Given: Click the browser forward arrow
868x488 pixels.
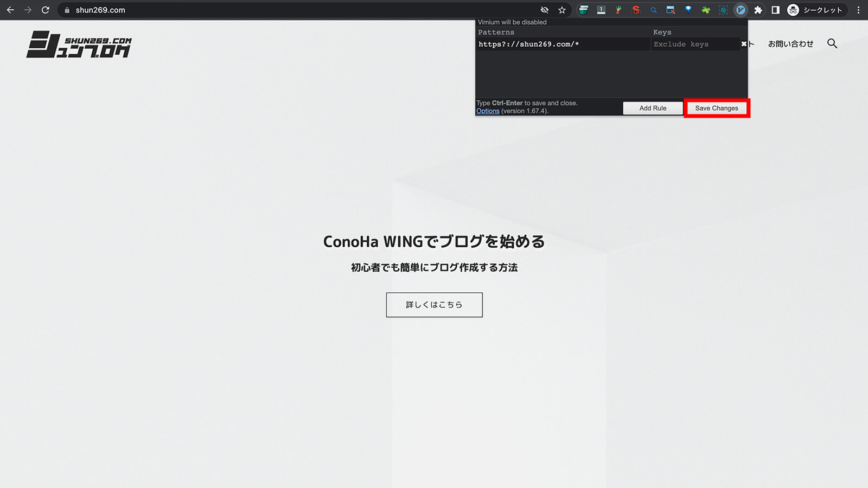Looking at the screenshot, I should [x=28, y=10].
